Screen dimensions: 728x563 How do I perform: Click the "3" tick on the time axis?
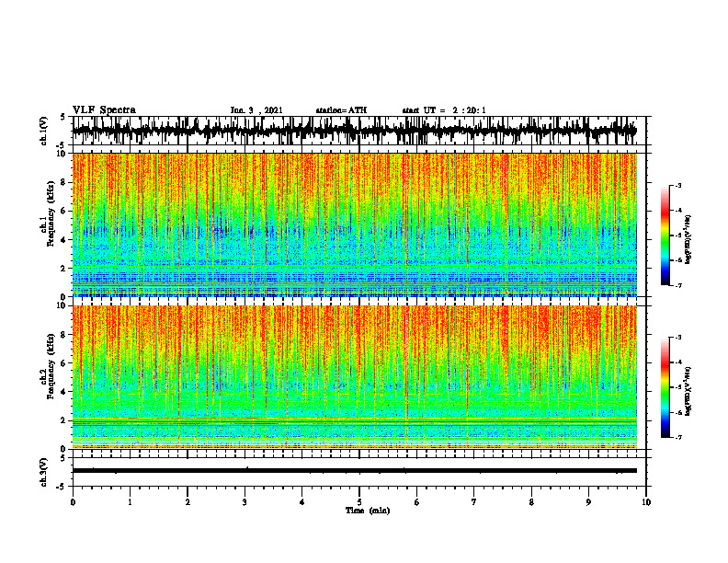(245, 502)
